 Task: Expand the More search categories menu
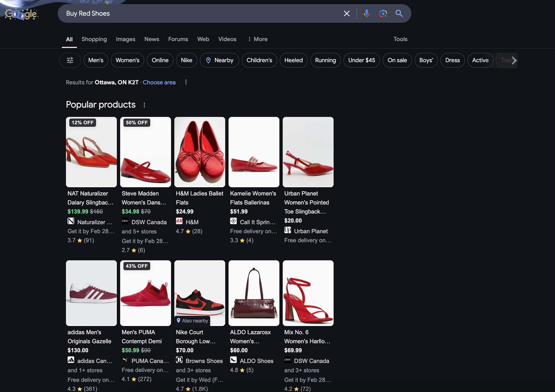257,39
